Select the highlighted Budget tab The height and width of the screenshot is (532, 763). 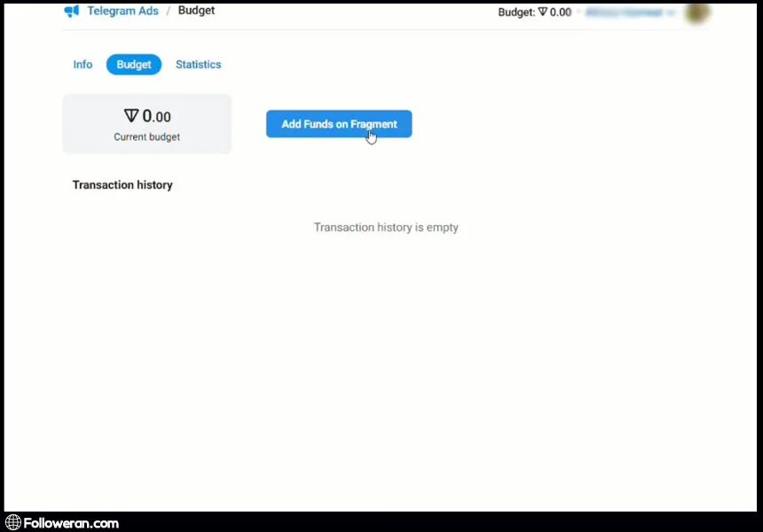tap(134, 65)
